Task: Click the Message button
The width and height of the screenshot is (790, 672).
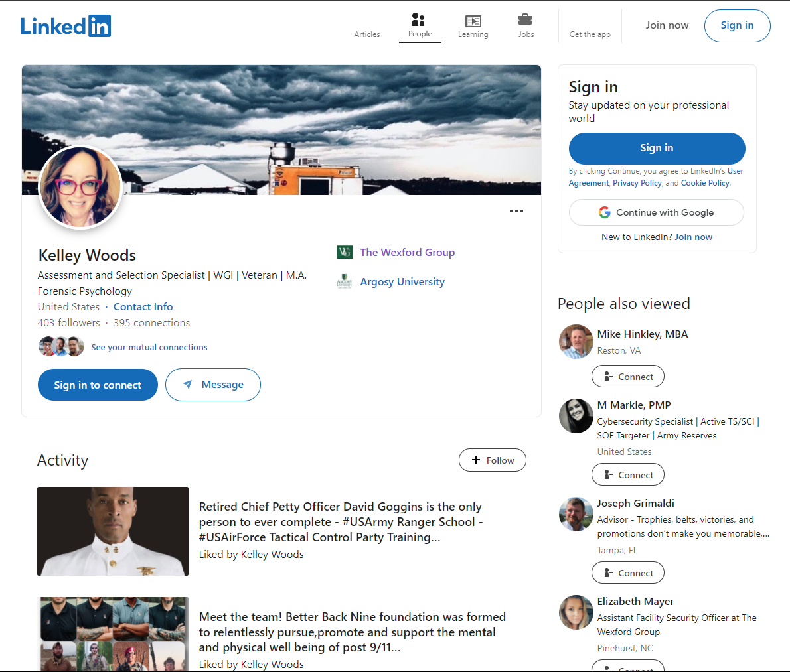Action: [212, 385]
